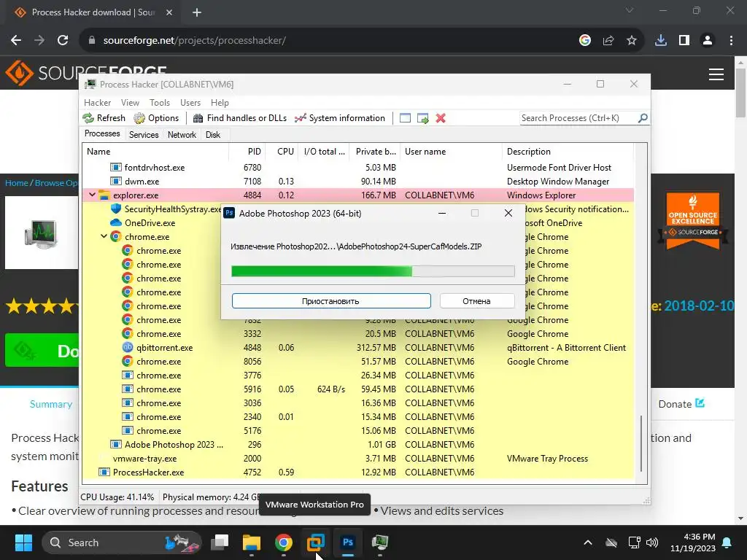
Task: Select the ProcessHacker.exe process row
Action: pyautogui.click(x=358, y=472)
